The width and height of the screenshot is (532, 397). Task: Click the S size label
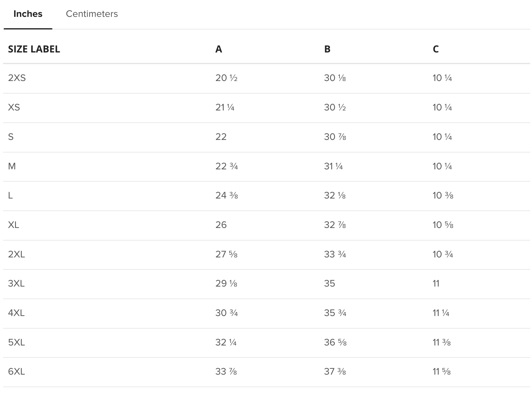[x=11, y=137]
